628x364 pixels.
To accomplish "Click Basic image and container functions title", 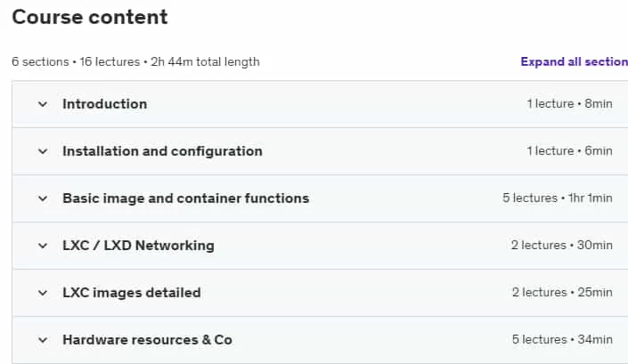I will coord(186,198).
